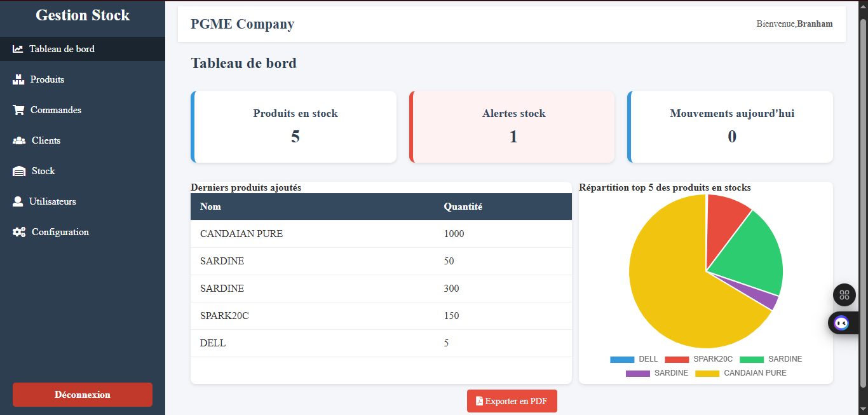Open the Commandes sidebar menu entry
868x415 pixels.
point(56,109)
